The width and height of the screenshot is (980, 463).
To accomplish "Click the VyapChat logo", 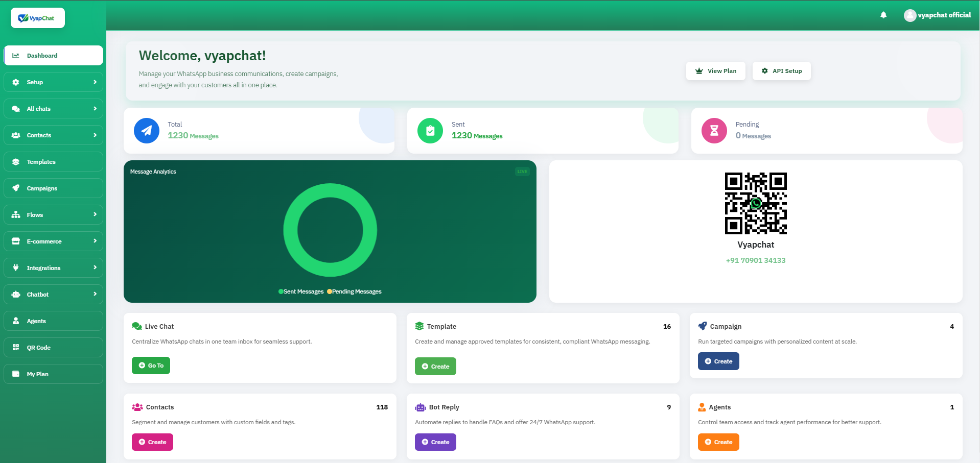I will (x=38, y=18).
